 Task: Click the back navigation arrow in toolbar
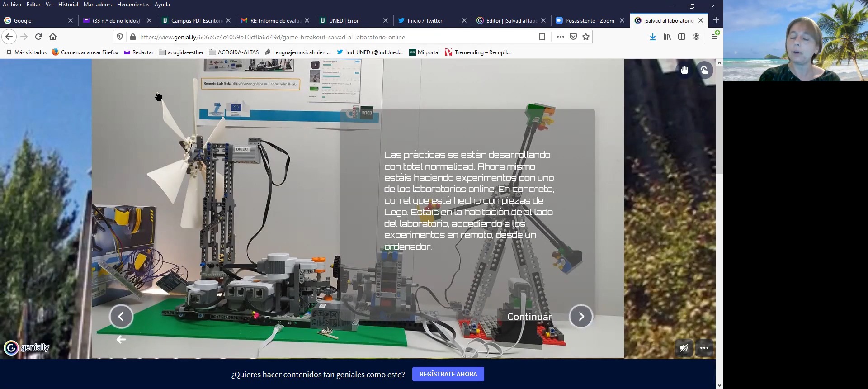(x=9, y=37)
